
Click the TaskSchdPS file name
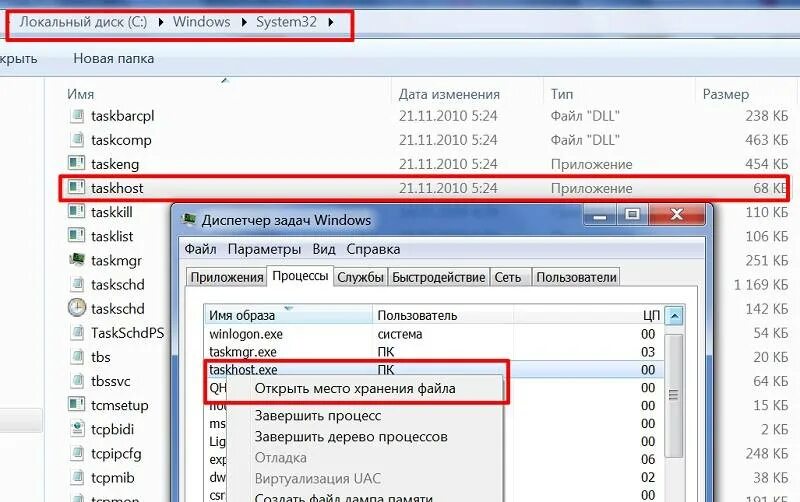pyautogui.click(x=128, y=333)
